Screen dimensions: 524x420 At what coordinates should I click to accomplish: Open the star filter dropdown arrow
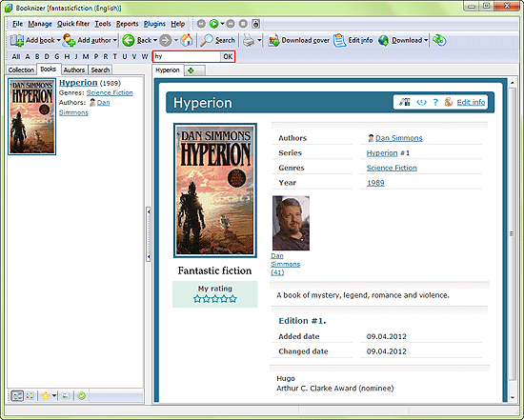tap(54, 396)
